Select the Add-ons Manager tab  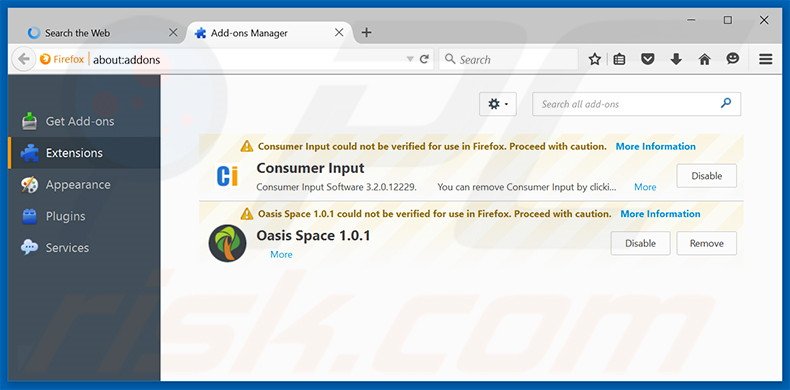click(269, 33)
